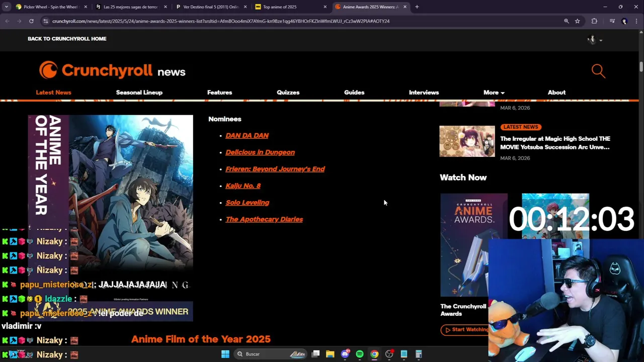This screenshot has height=362, width=644.
Task: Open the user account avatar dropdown
Action: (x=595, y=39)
